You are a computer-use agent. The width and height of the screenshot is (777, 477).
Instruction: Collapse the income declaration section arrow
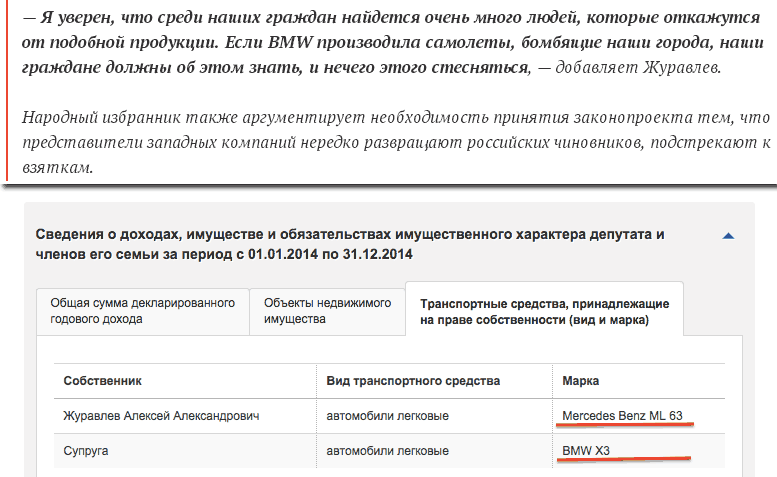[x=728, y=236]
